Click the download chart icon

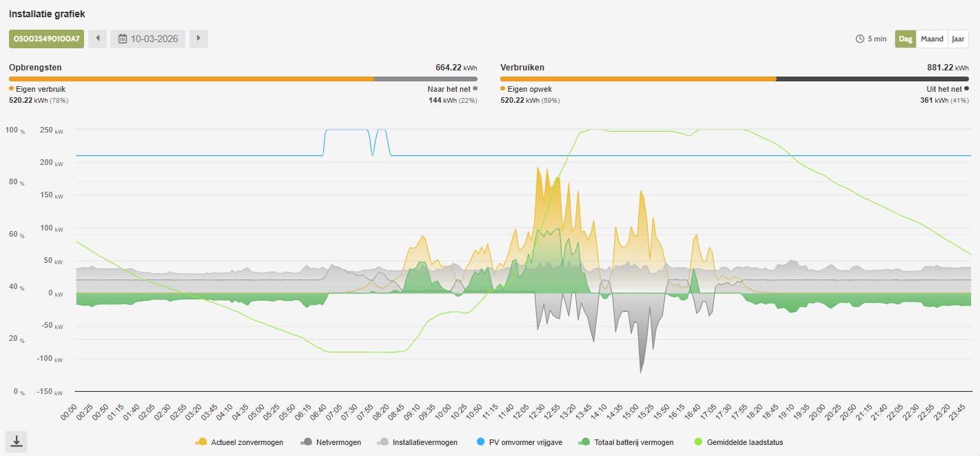[17, 442]
